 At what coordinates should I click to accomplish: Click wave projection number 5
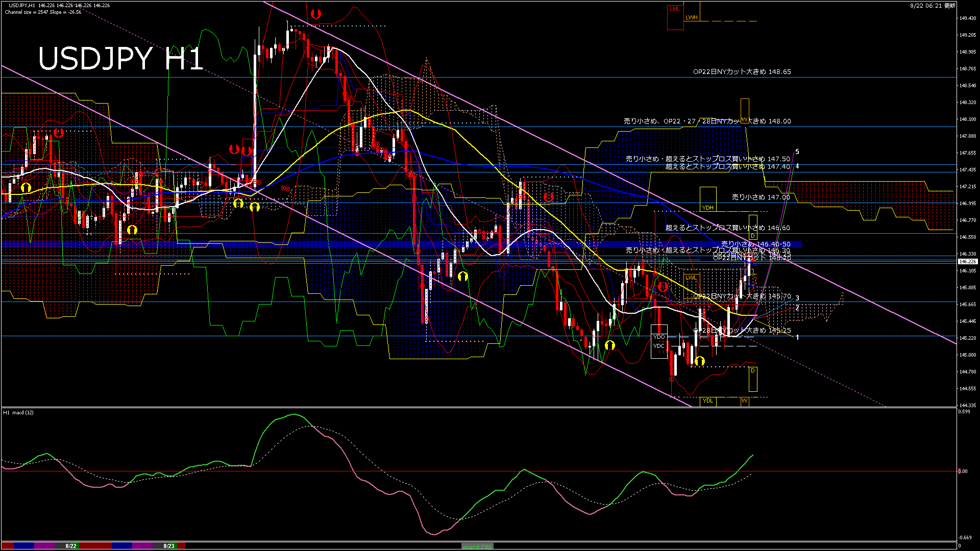pyautogui.click(x=797, y=152)
